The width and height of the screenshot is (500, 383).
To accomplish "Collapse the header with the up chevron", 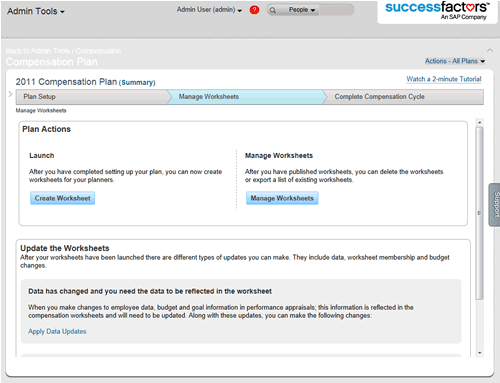I will [490, 50].
